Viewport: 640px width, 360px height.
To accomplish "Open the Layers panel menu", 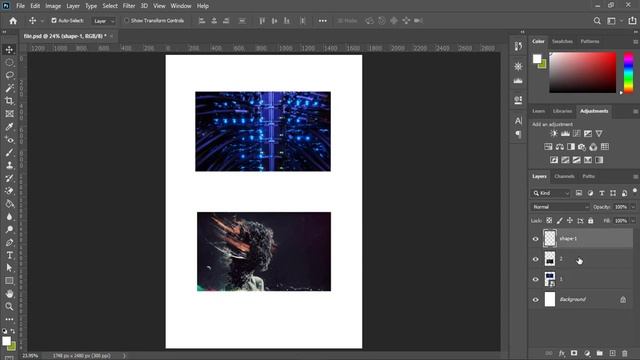I will click(x=635, y=176).
